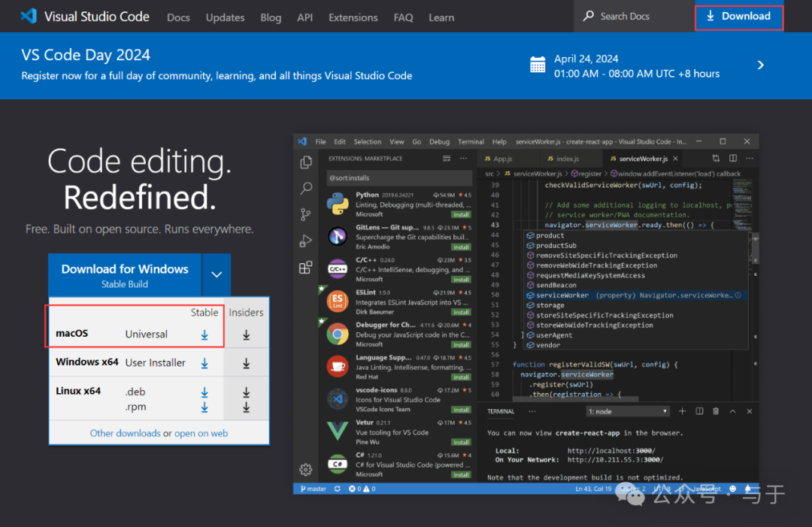Screen dimensions: 812x527
Task: Open the Learn navigation item
Action: coord(441,17)
